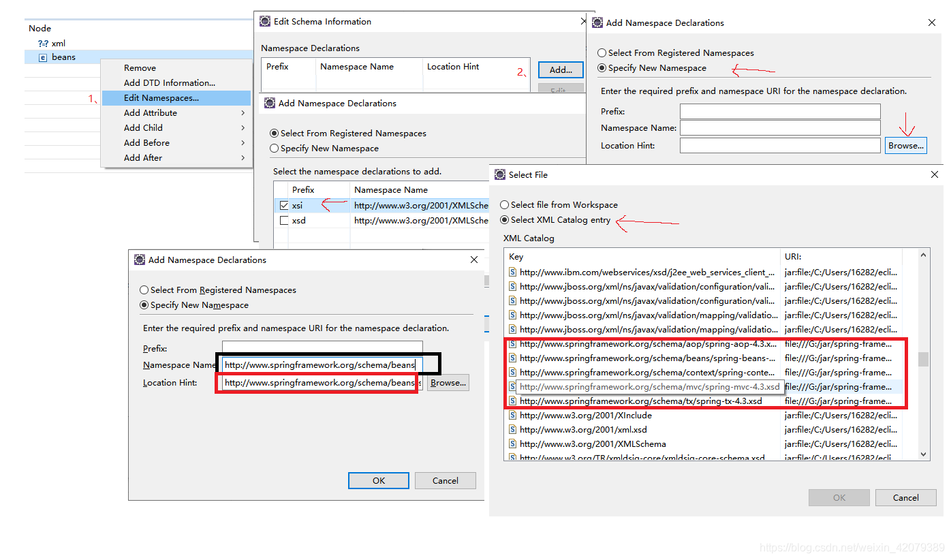Click the Select File dialog title icon
The image size is (951, 560).
pos(500,174)
